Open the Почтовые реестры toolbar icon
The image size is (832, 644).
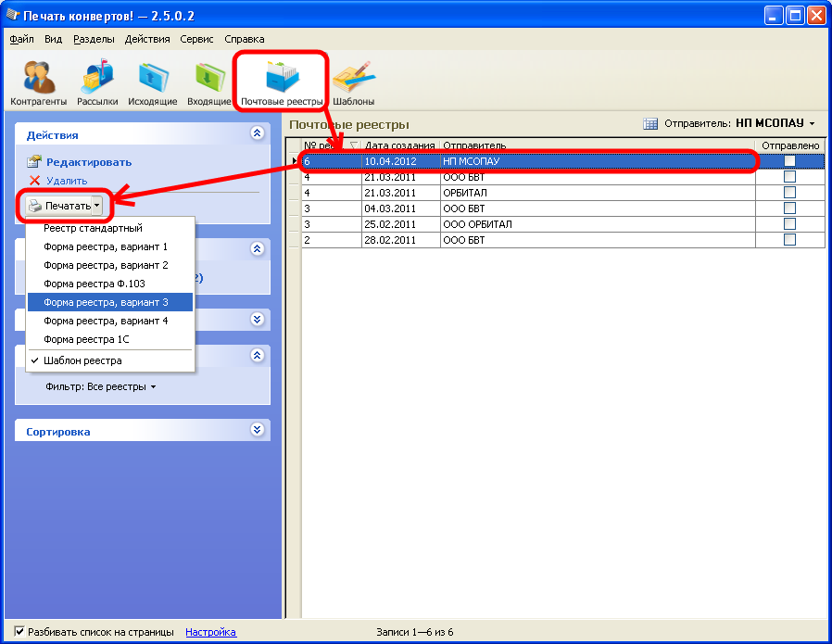(x=281, y=78)
